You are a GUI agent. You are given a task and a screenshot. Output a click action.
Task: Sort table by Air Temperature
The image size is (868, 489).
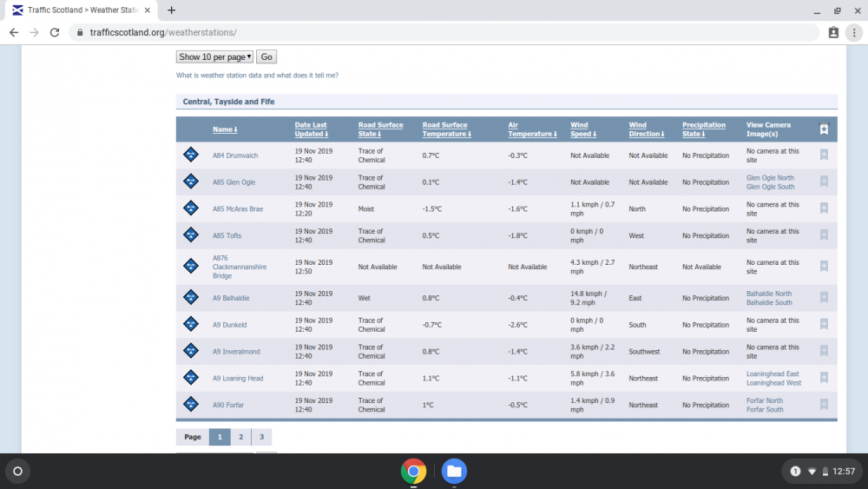pyautogui.click(x=532, y=129)
